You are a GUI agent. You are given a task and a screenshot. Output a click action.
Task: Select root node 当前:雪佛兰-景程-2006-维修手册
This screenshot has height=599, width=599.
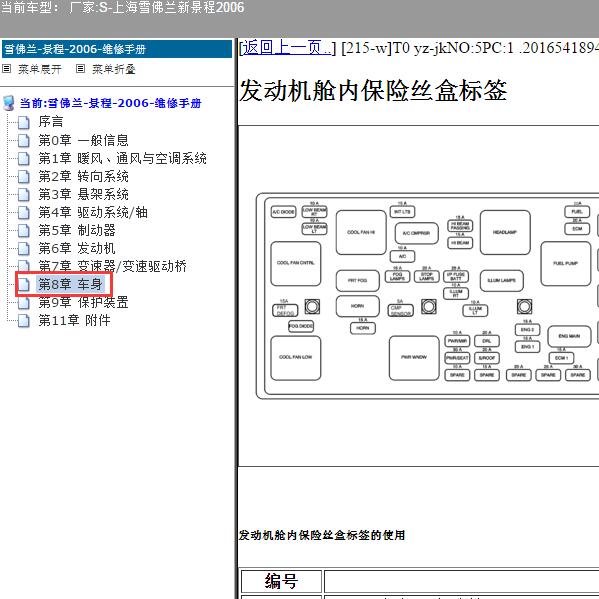pos(110,103)
